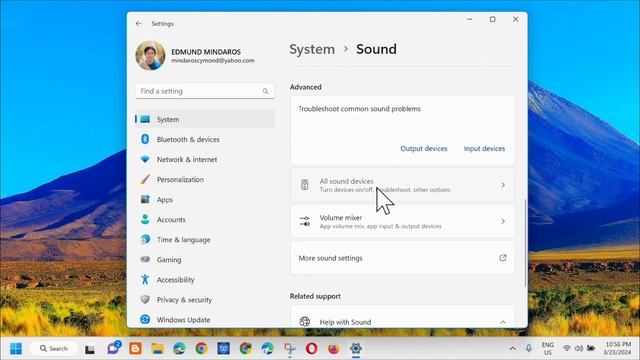Screen dimensions: 640x360
Task: Click the Help with Sound globe icon
Action: [304, 322]
